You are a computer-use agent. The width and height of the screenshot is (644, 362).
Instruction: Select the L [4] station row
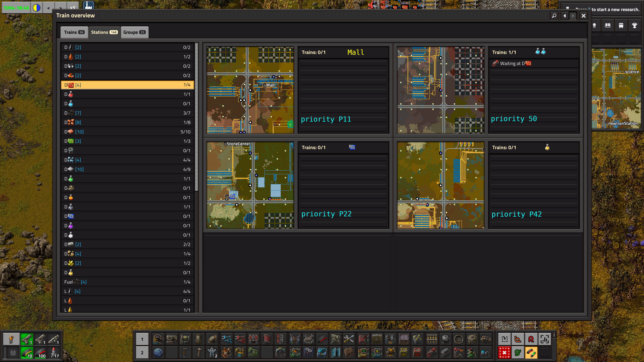tap(127, 291)
